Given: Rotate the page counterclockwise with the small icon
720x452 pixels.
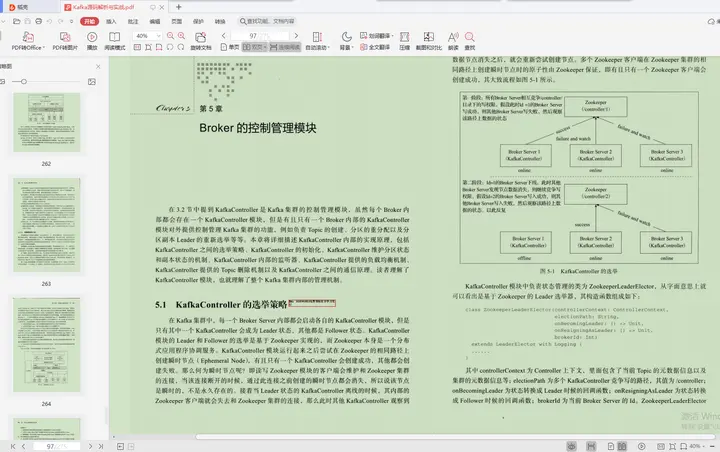Looking at the screenshot, I should coord(170,47).
